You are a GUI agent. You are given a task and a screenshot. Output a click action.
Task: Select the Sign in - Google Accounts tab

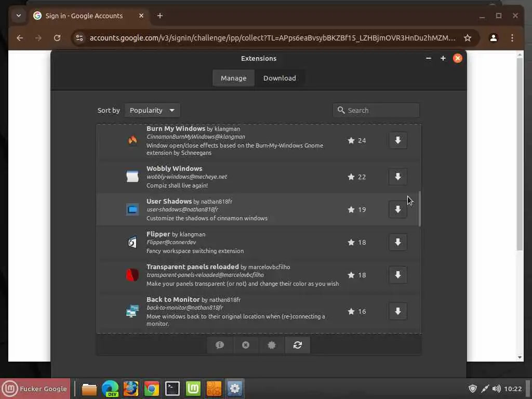[84, 16]
